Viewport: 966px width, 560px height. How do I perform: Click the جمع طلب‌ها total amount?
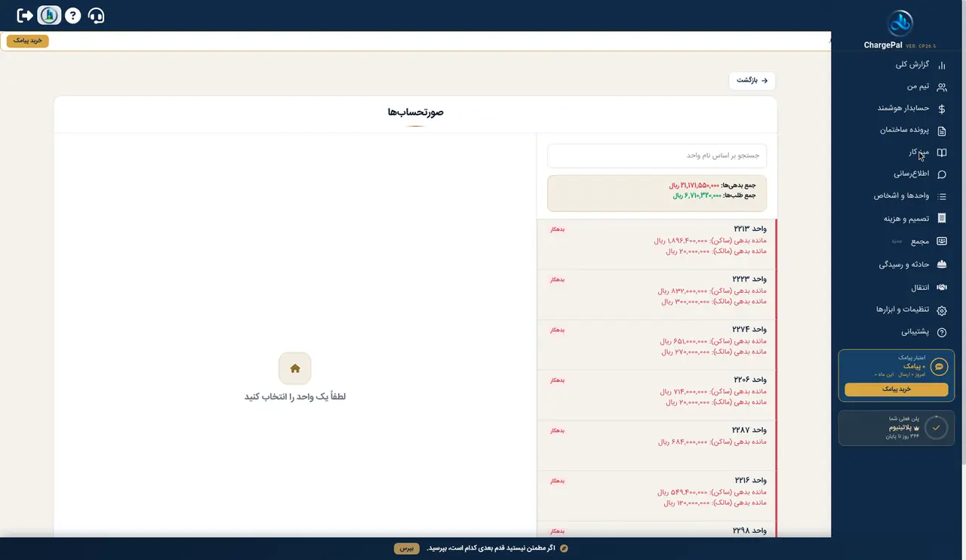(697, 195)
